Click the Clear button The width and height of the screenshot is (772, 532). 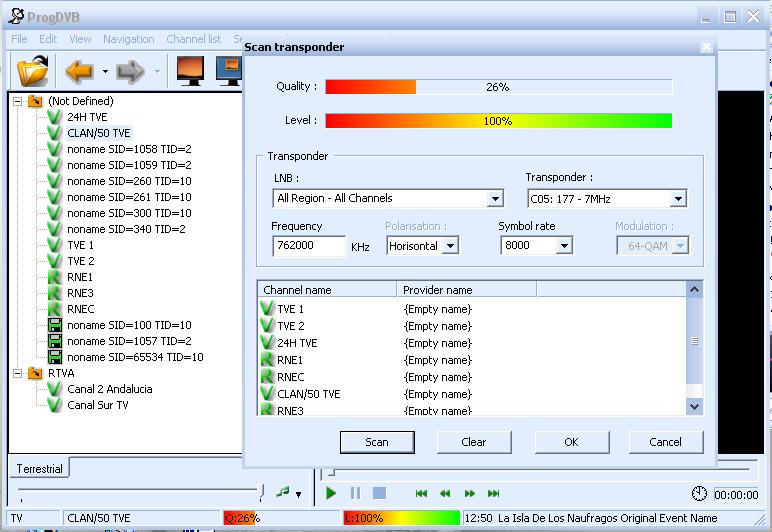[x=474, y=442]
